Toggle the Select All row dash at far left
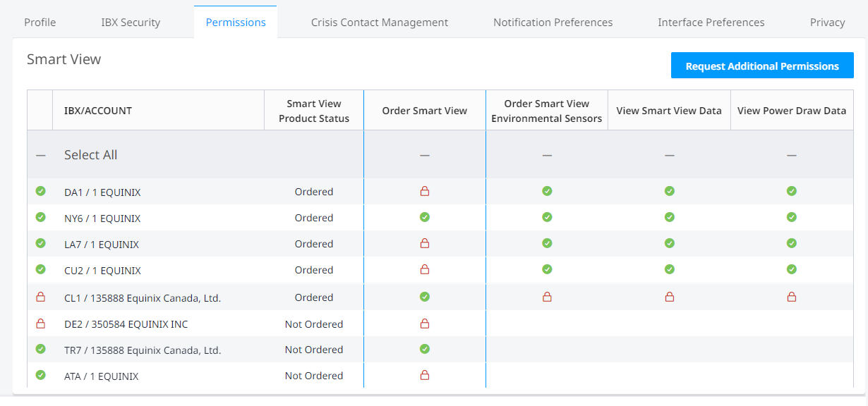This screenshot has height=406, width=868. [40, 155]
